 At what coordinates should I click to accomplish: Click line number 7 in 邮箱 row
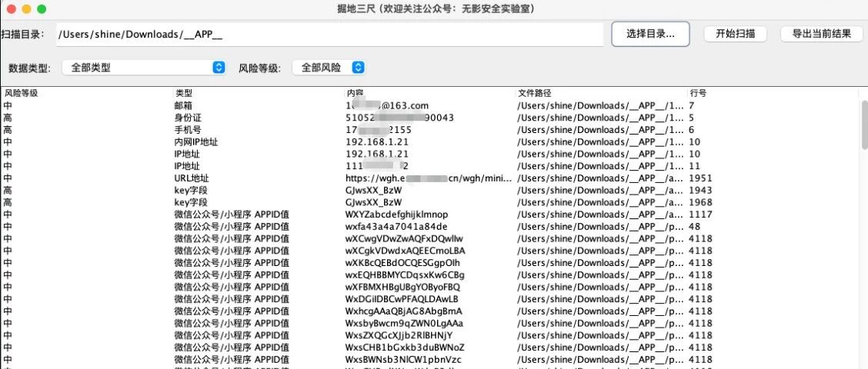tap(692, 105)
